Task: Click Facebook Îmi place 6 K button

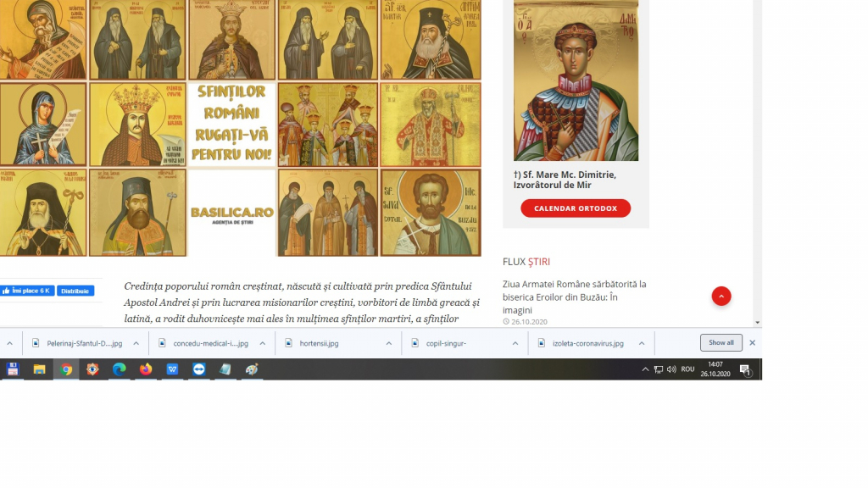Action: tap(26, 291)
